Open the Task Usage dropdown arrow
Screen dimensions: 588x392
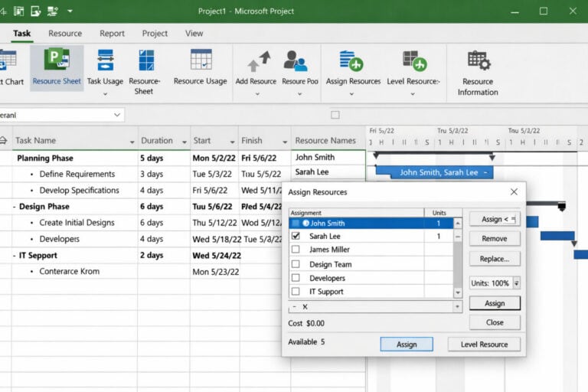pos(106,94)
